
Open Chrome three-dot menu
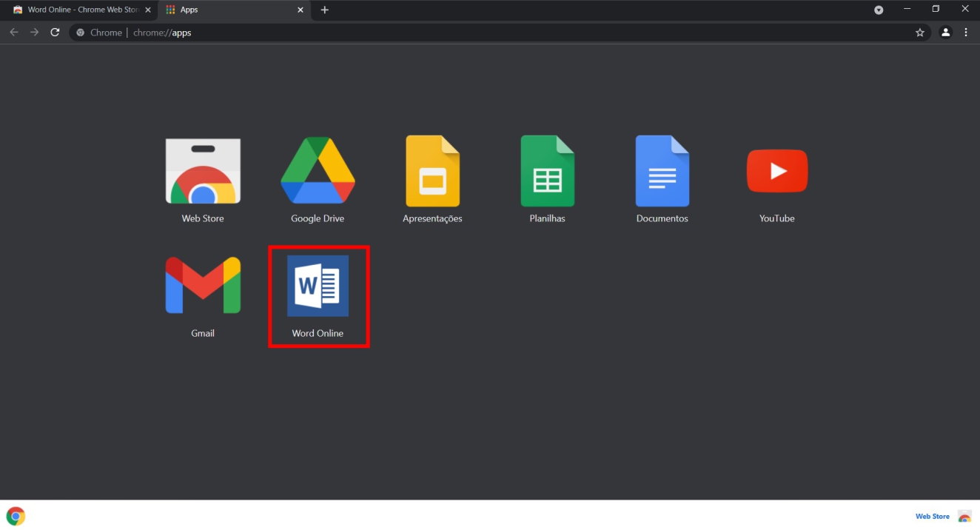tap(966, 33)
